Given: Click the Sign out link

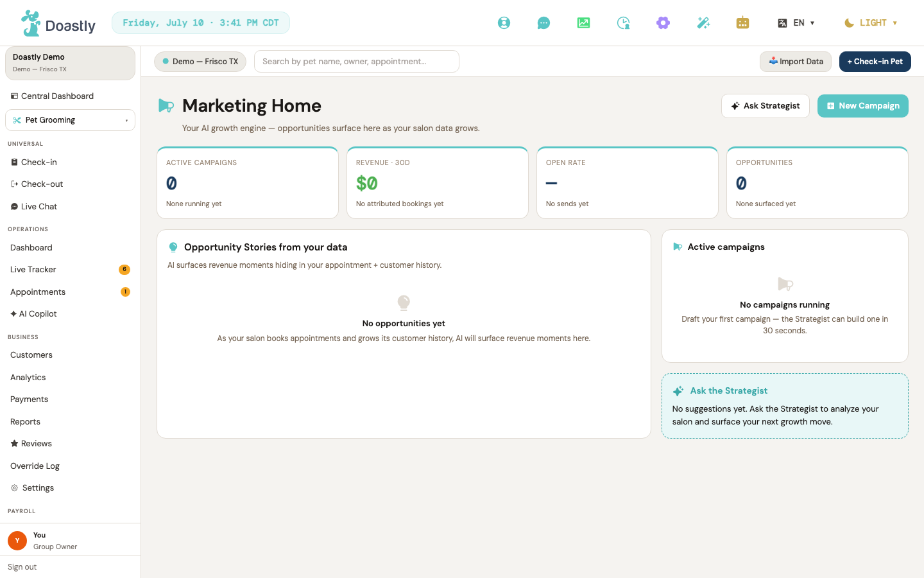Looking at the screenshot, I should coord(22,567).
